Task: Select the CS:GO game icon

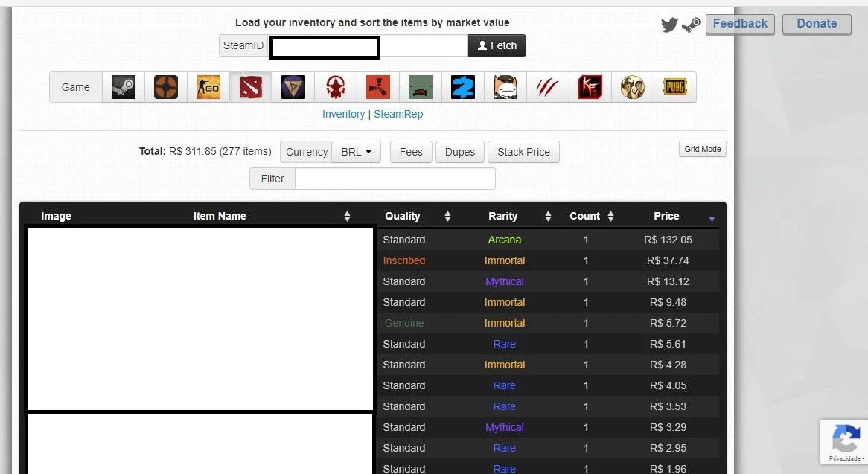Action: [x=208, y=87]
